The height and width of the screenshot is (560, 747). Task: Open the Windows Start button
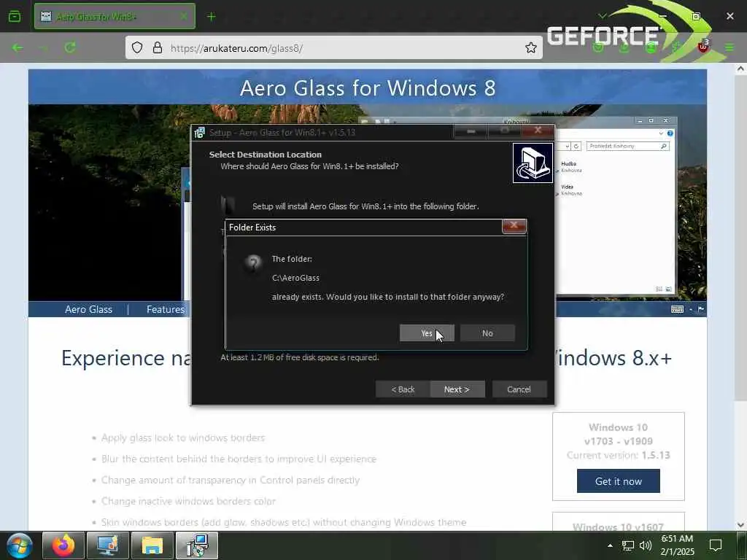[x=20, y=545]
